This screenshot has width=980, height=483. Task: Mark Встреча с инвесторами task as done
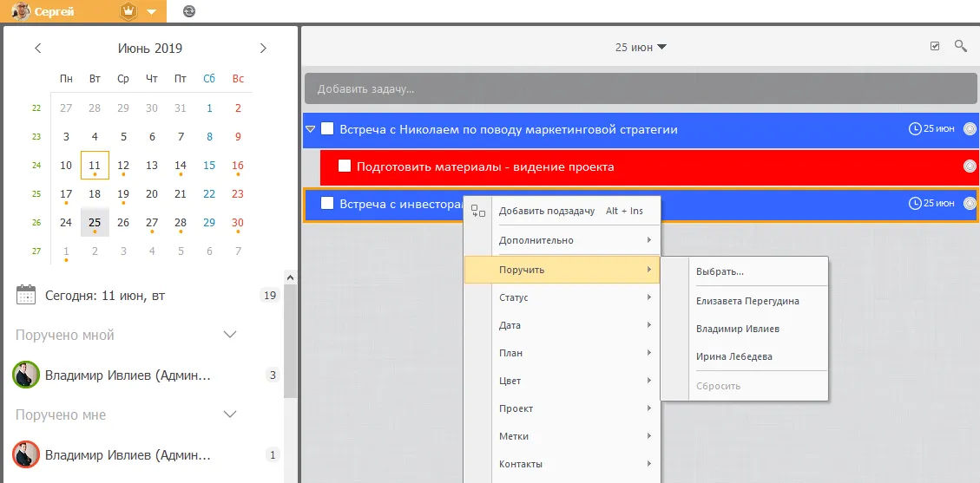point(327,204)
